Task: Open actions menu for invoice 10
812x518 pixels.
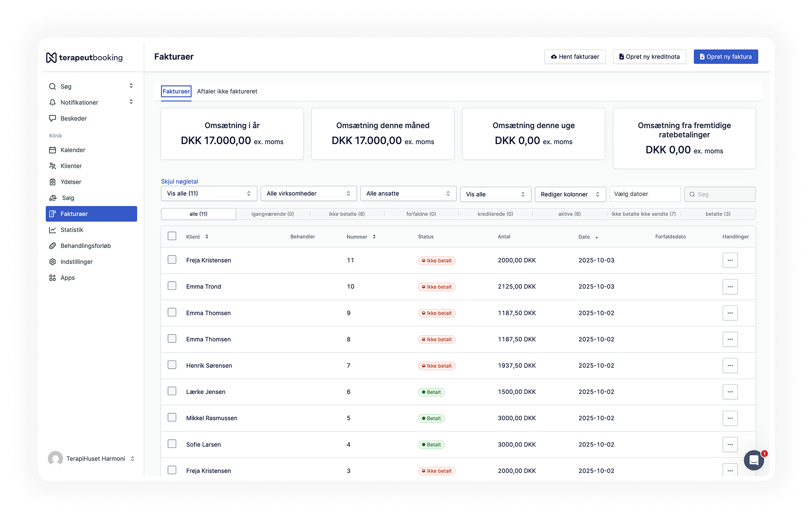Action: click(x=730, y=286)
